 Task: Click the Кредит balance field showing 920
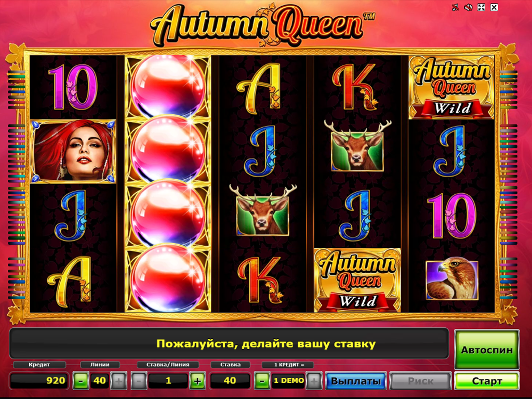[x=39, y=380]
